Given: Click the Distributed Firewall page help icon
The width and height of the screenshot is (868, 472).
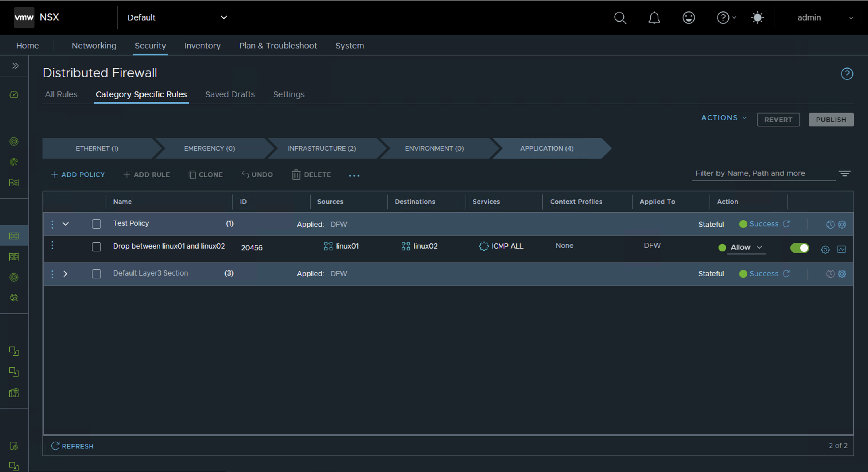Looking at the screenshot, I should coord(847,74).
